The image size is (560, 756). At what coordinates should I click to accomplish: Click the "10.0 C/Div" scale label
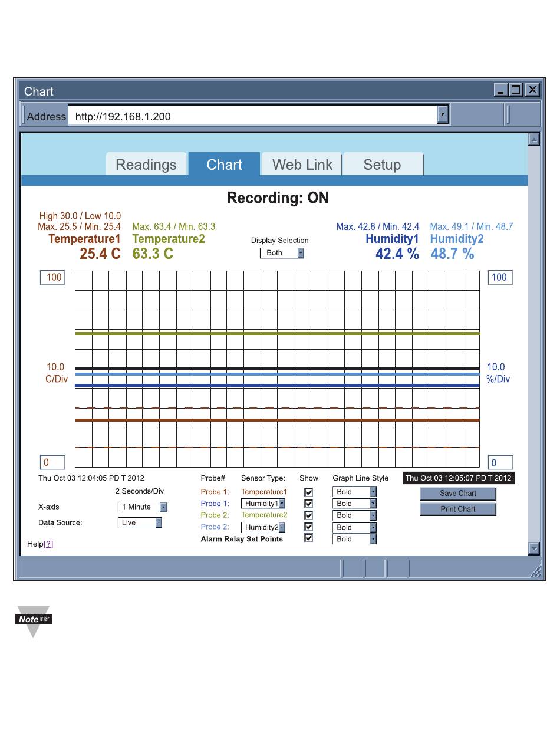(56, 373)
